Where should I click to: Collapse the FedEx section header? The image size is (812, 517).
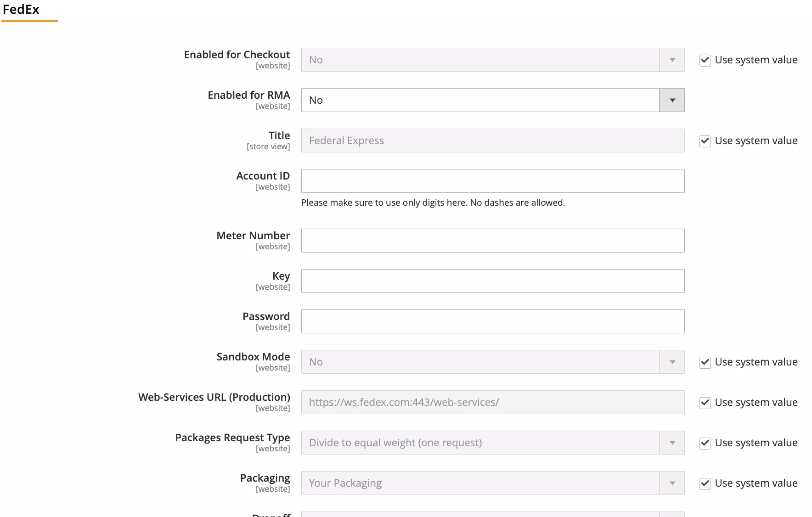[x=21, y=10]
